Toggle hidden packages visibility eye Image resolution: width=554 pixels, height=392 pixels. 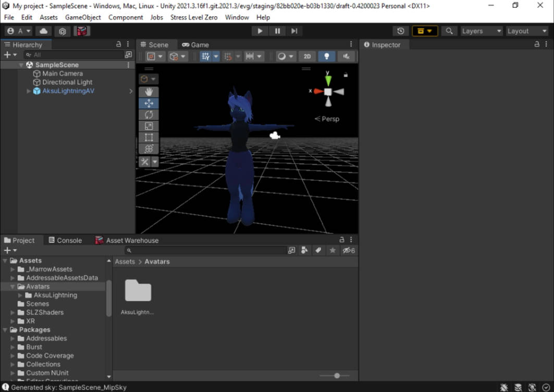349,250
